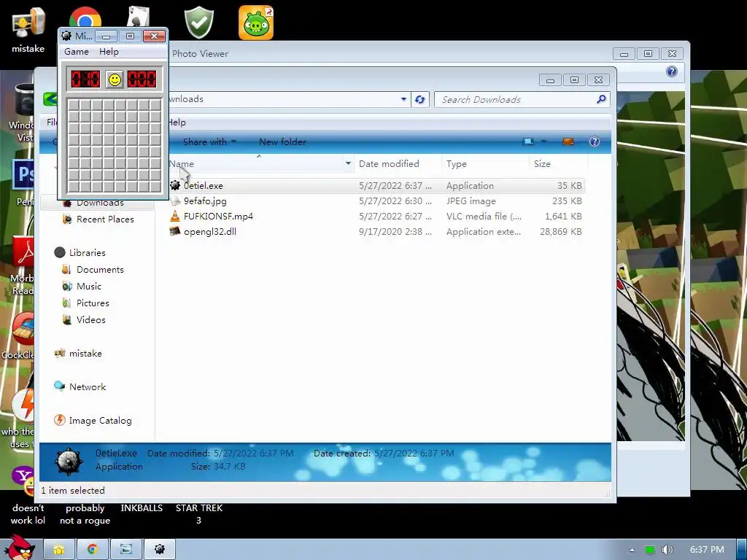Select the opengl32.dll file icon
The image size is (747, 560).
(x=175, y=231)
